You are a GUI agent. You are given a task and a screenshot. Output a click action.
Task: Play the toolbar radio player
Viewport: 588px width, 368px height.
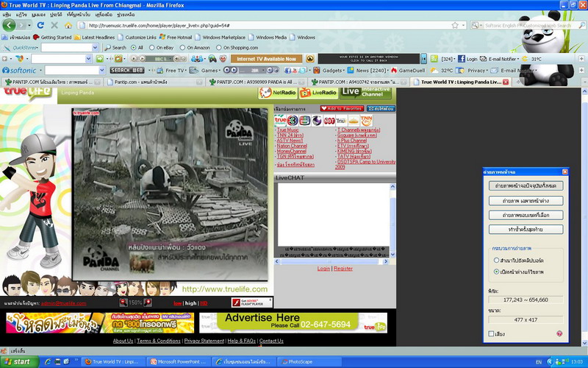coord(143,59)
